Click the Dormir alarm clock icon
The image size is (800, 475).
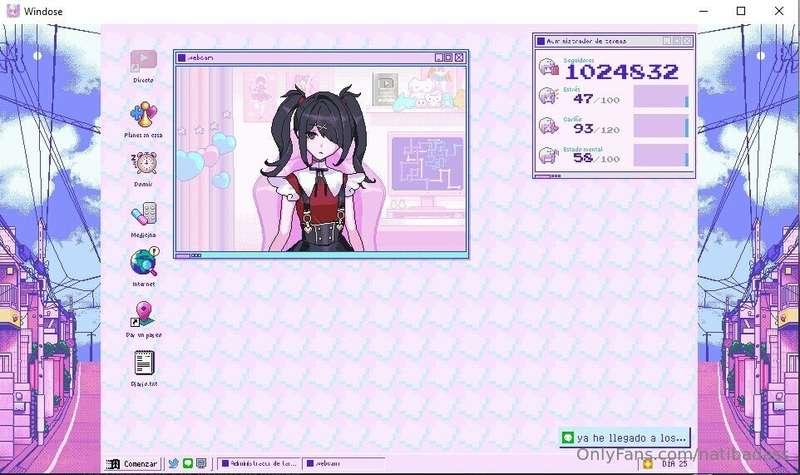pos(145,163)
